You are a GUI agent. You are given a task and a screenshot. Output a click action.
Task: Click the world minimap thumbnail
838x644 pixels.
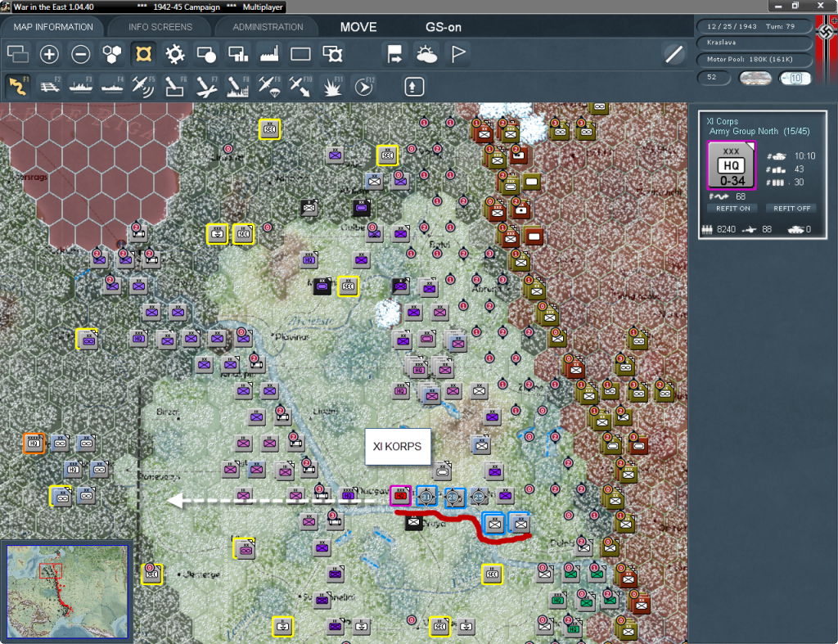[x=67, y=592]
